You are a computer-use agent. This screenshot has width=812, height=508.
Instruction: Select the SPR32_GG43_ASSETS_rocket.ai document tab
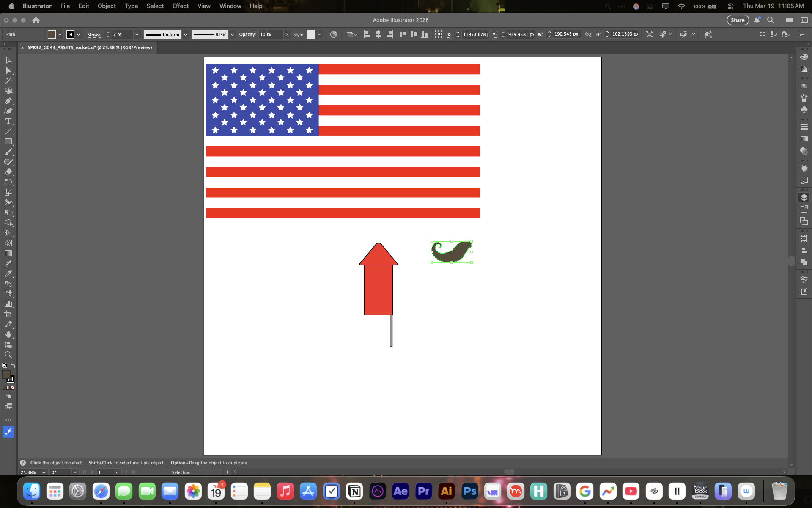90,47
